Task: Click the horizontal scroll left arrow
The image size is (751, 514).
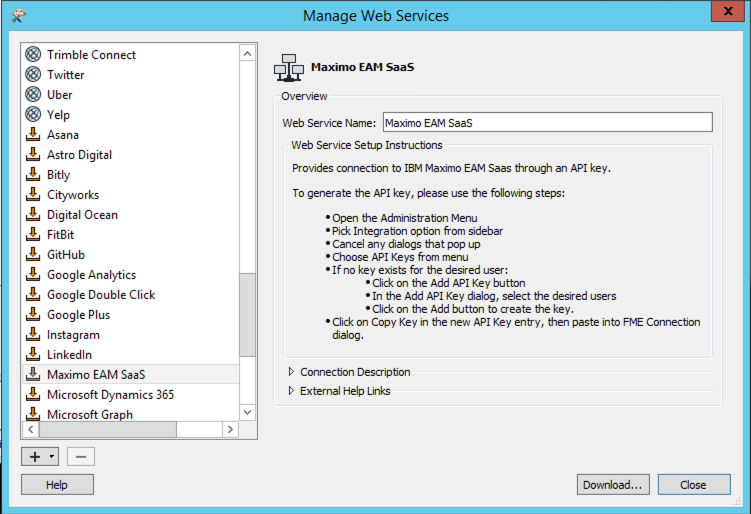Action: 31,430
